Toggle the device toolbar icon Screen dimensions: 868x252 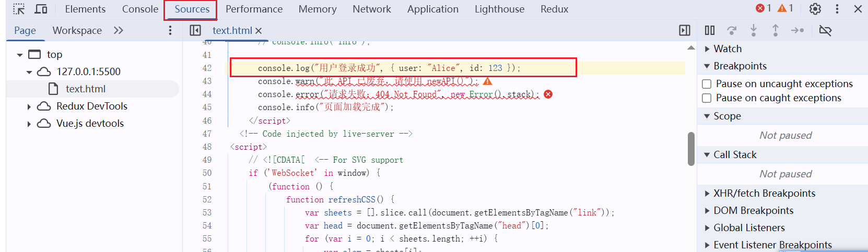(x=41, y=9)
